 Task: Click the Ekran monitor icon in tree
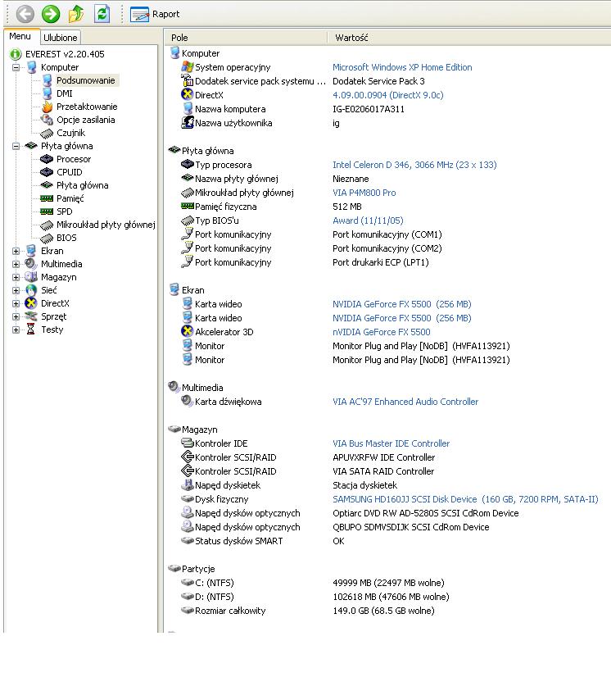(x=31, y=251)
